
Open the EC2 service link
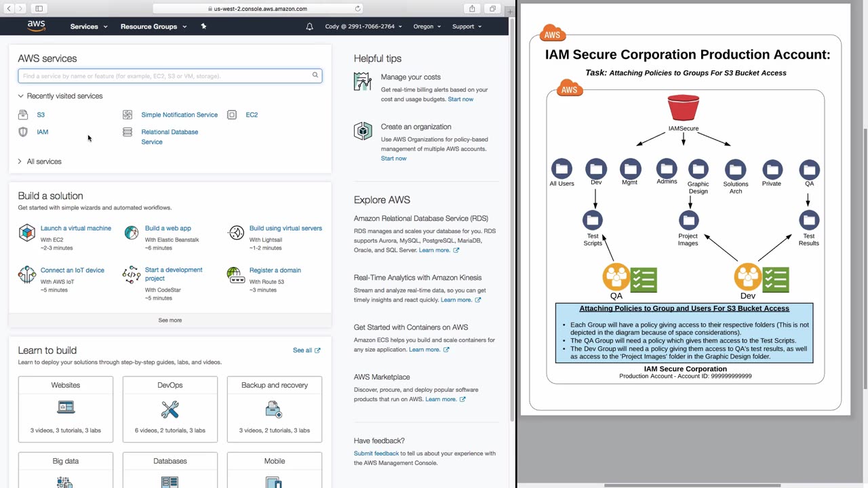point(252,115)
